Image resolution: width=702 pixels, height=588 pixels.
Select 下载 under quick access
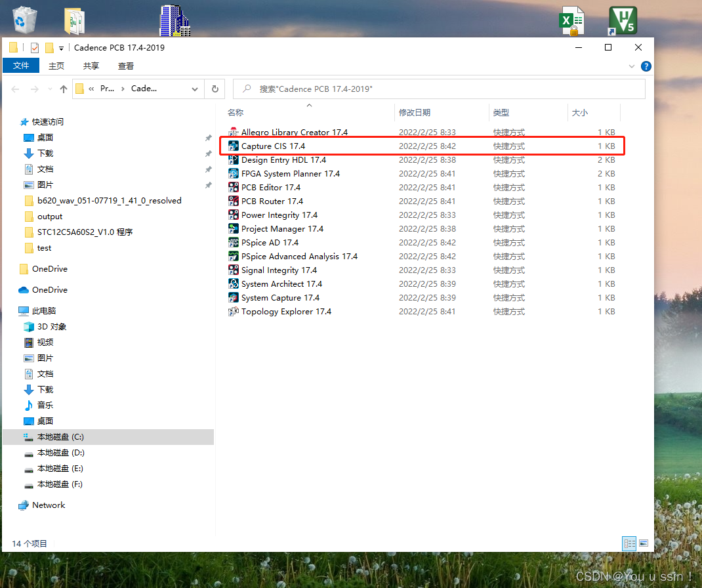[45, 153]
